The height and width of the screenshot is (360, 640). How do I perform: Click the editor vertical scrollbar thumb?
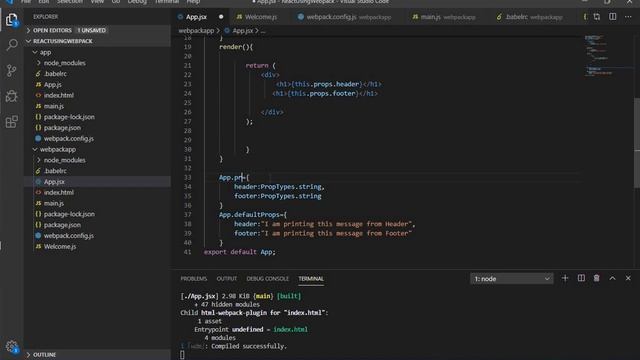coord(637,142)
